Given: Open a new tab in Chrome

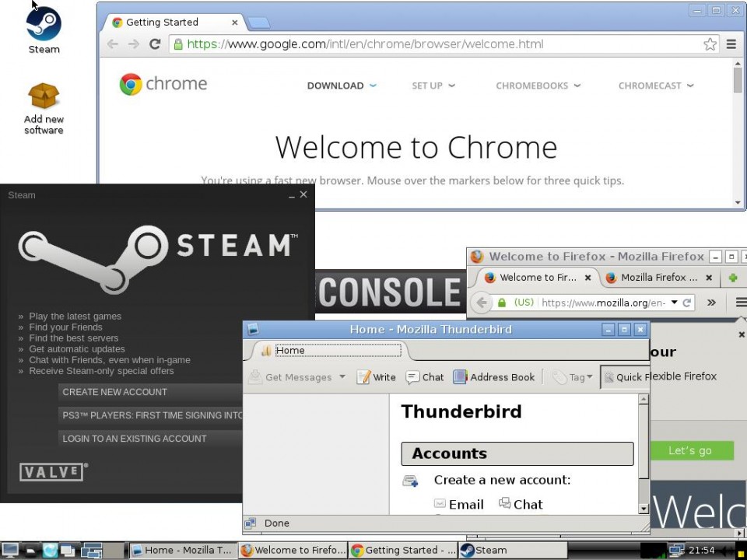Looking at the screenshot, I should [258, 23].
